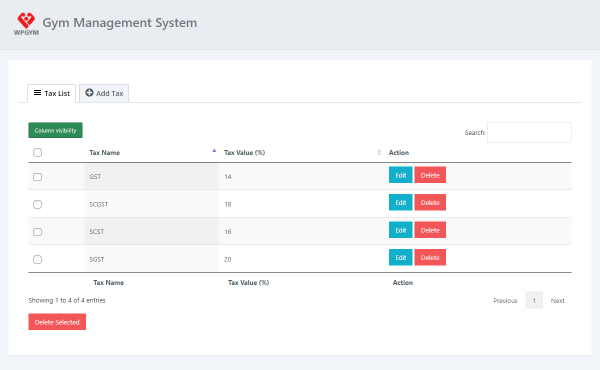600x370 pixels.
Task: Sort by Tax Name ascending arrow
Action: (214, 151)
